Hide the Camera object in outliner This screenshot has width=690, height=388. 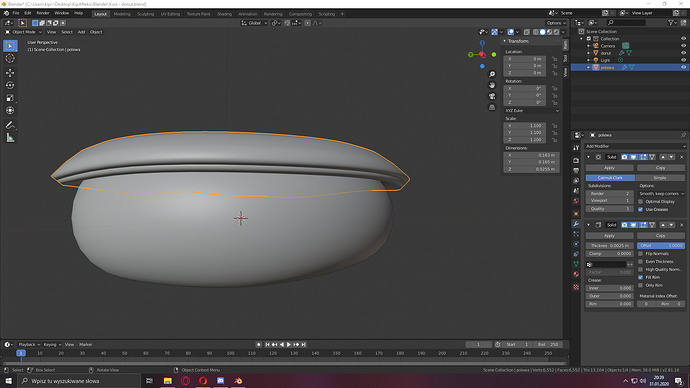click(683, 46)
